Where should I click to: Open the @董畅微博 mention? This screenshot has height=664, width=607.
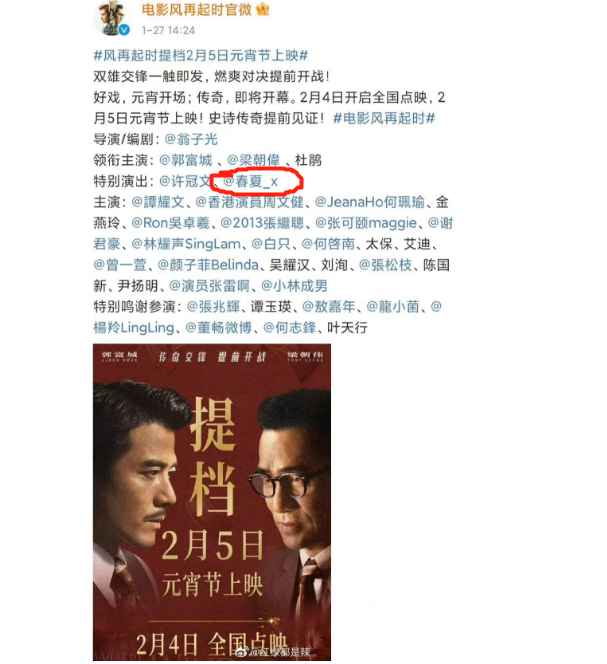[x=219, y=327]
